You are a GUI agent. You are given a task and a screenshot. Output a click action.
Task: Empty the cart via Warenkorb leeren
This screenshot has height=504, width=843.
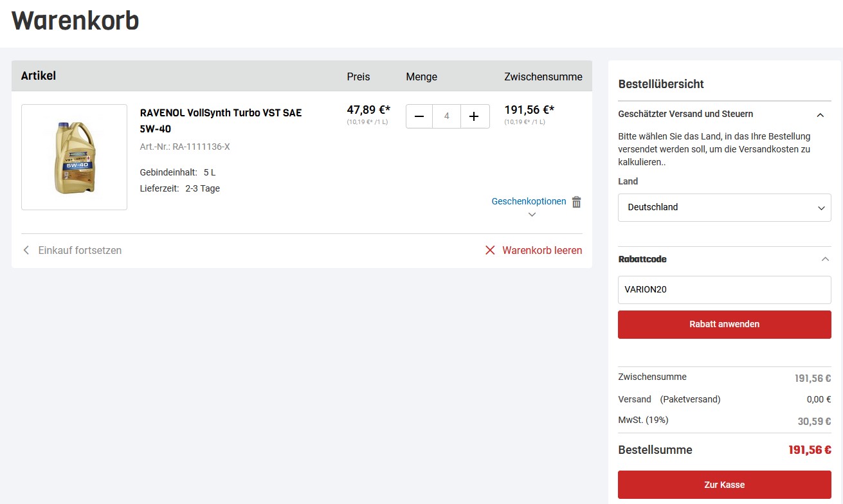click(x=542, y=250)
